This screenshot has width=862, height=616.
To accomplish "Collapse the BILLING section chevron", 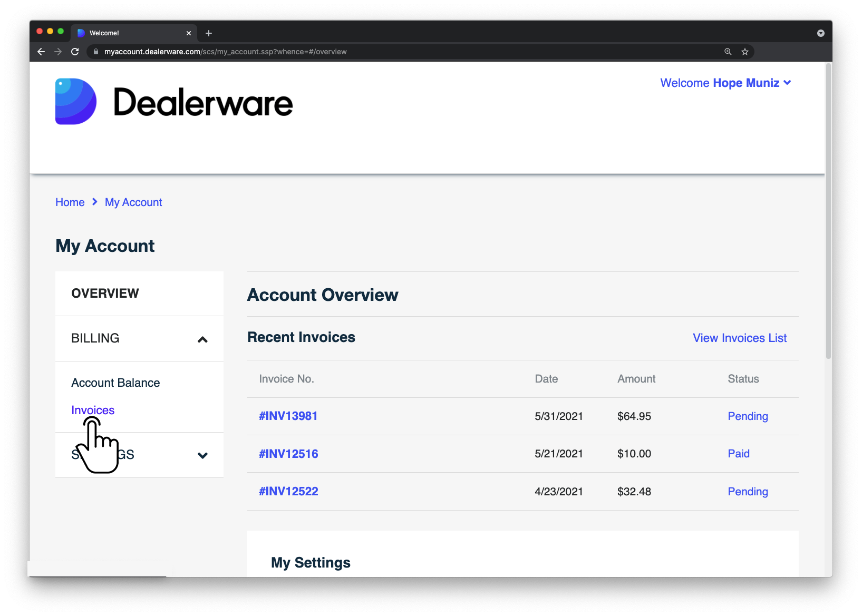I will pos(202,339).
